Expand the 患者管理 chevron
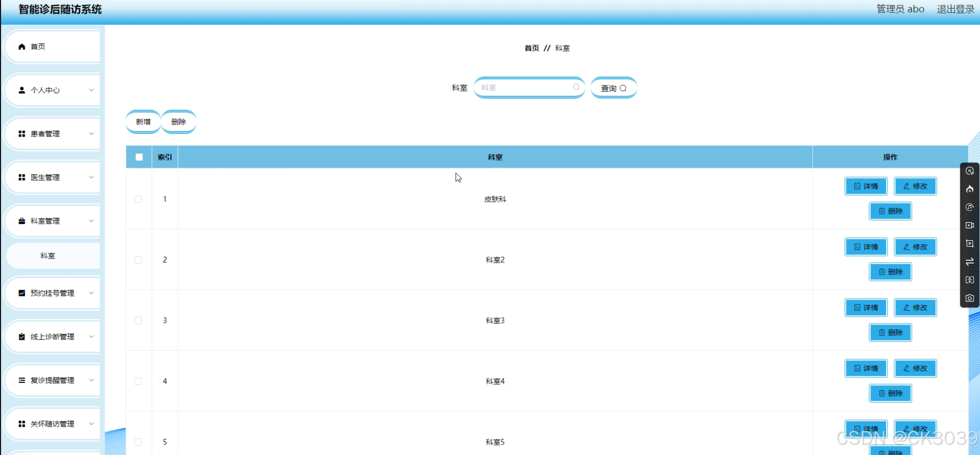The width and height of the screenshot is (980, 455). coord(91,134)
